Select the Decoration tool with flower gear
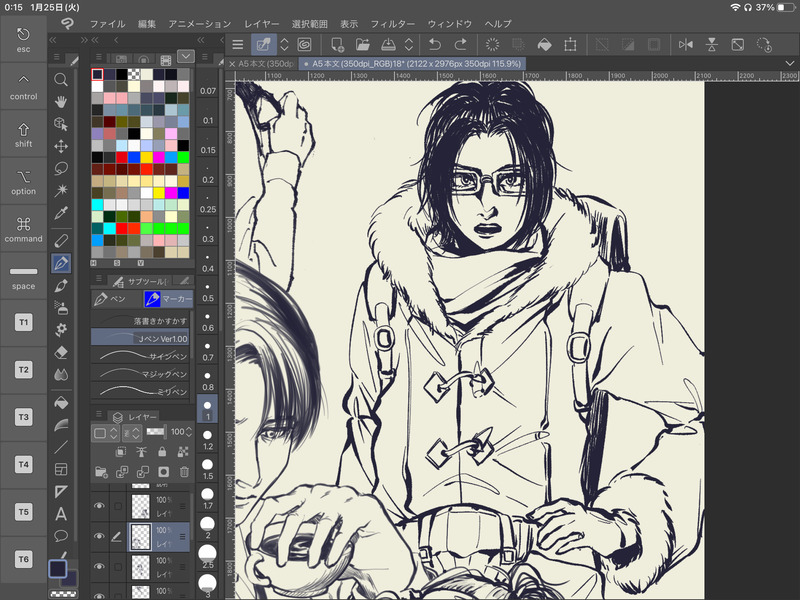800x600 pixels. click(61, 330)
